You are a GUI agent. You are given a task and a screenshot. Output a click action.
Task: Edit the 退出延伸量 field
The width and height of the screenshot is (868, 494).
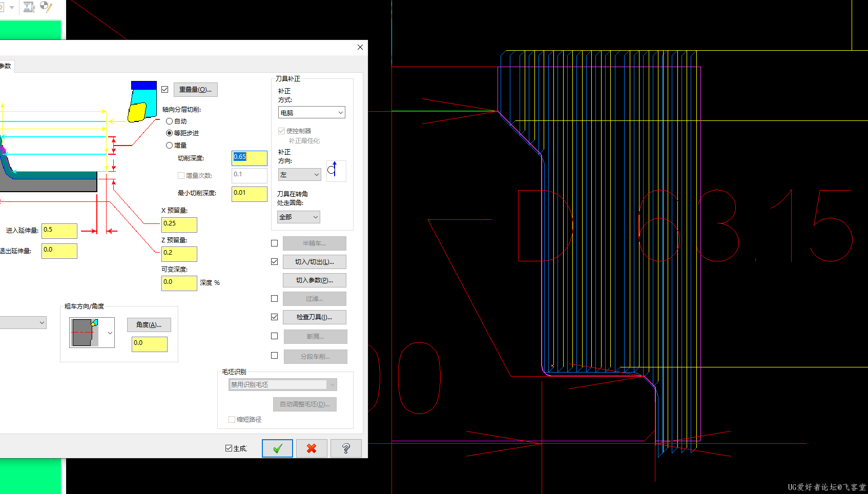click(x=59, y=251)
